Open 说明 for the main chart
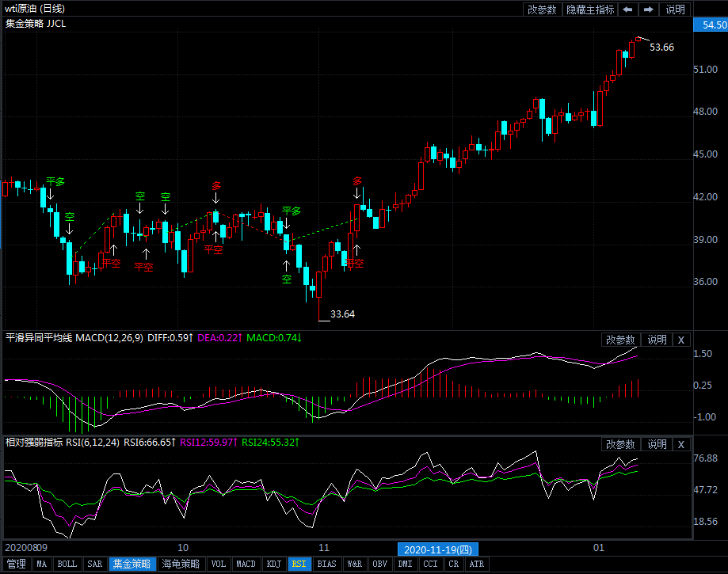 coord(675,10)
